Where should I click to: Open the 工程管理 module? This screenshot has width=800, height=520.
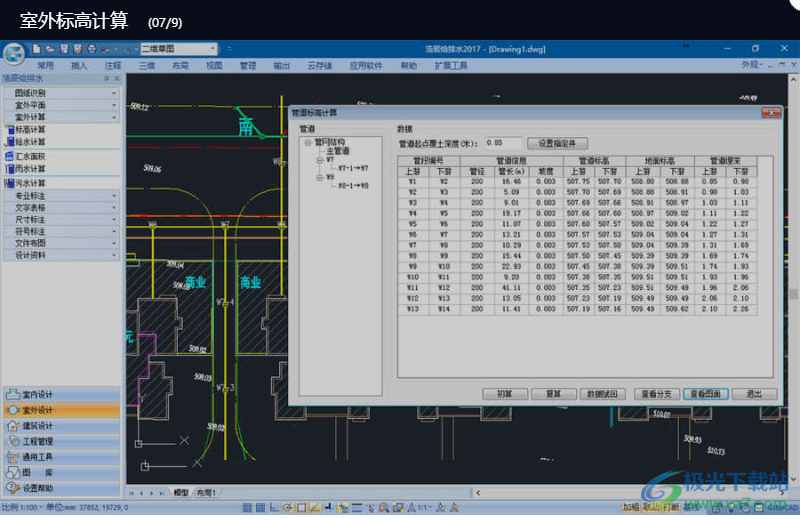[x=62, y=441]
